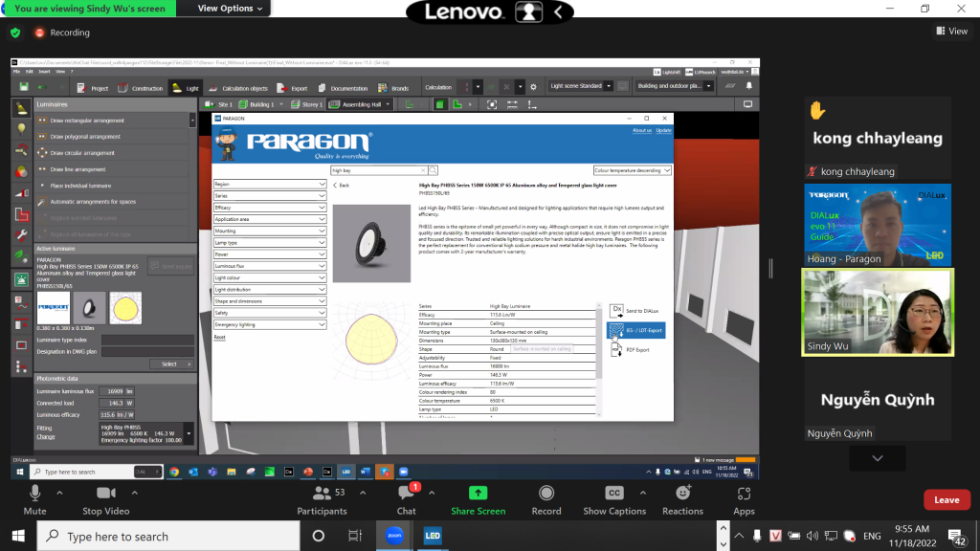The image size is (980, 551).
Task: Click the Back link in Paragon catalog
Action: (341, 185)
